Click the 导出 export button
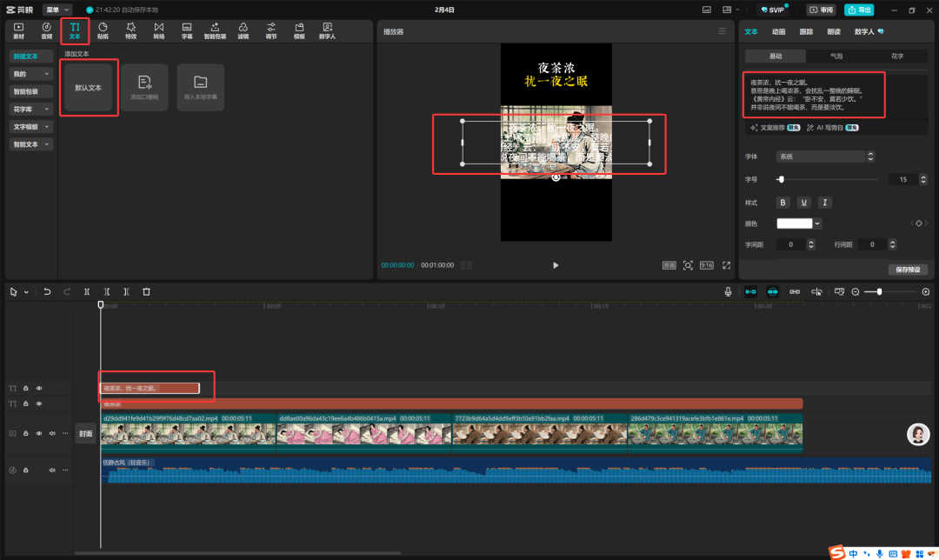The image size is (939, 560). point(859,10)
